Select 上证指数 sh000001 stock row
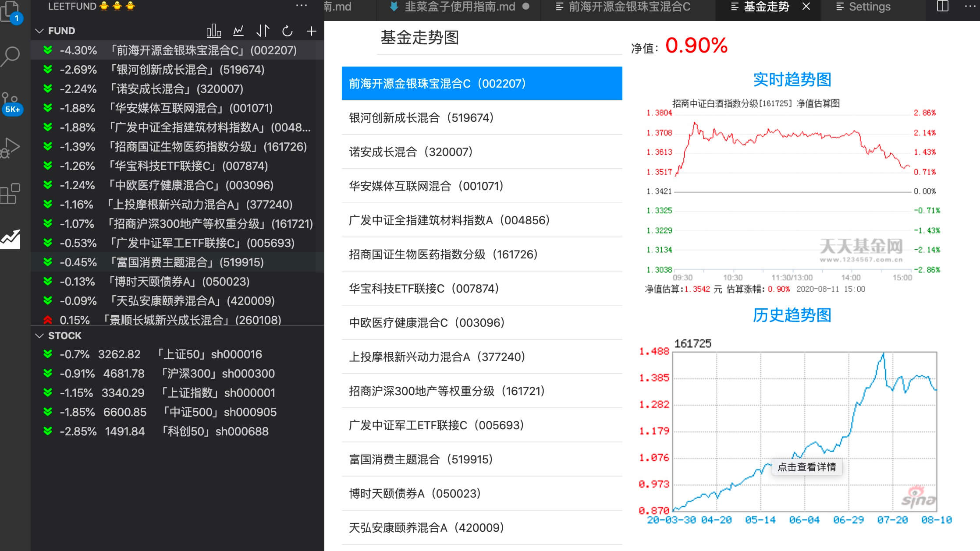The image size is (980, 551). pos(178,393)
